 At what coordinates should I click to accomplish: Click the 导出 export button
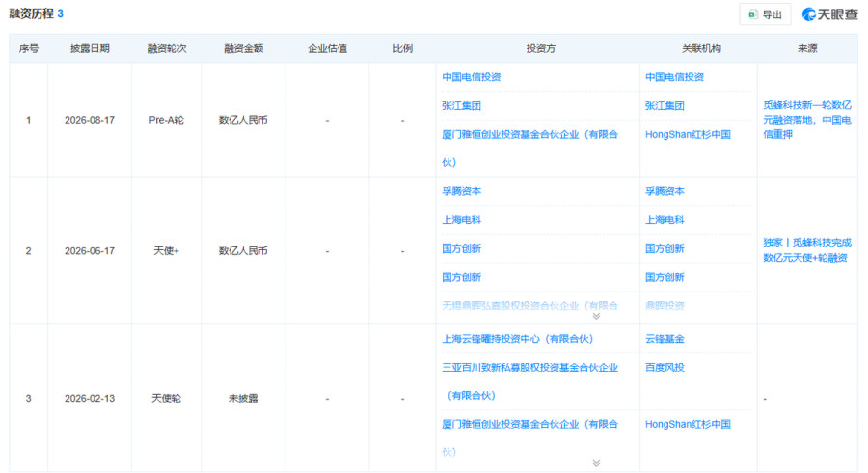pos(765,14)
